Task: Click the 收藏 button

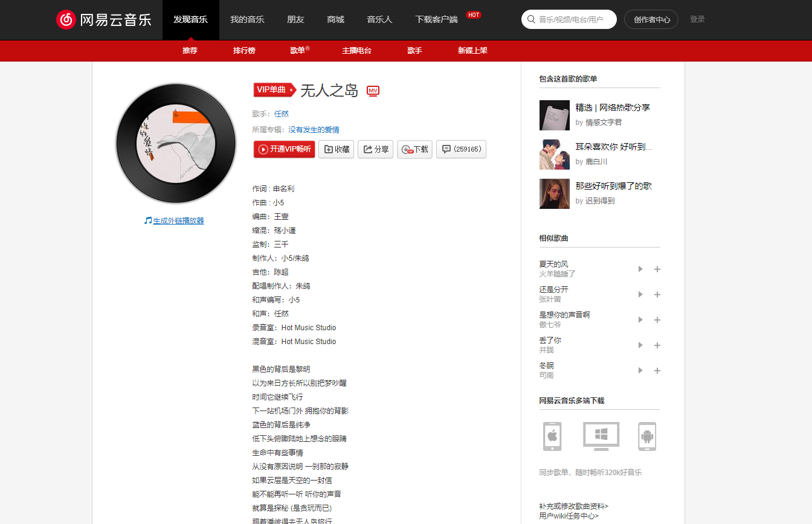Action: [336, 149]
